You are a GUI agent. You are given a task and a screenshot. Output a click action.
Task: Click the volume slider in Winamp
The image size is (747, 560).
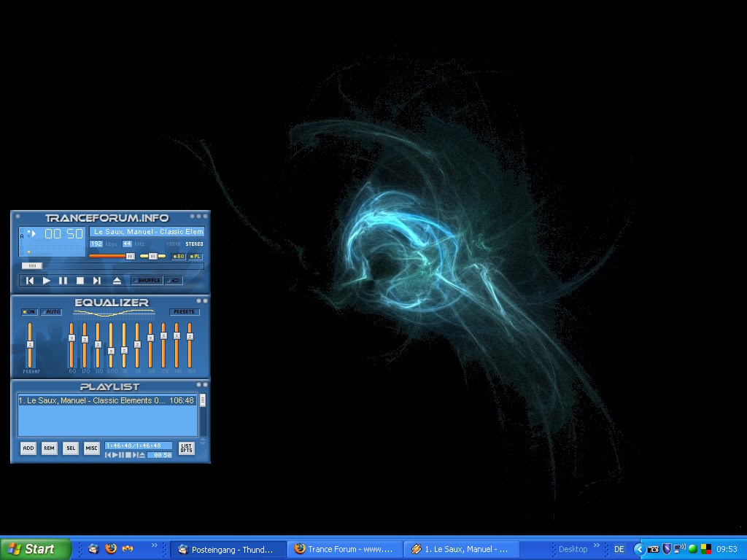(112, 257)
